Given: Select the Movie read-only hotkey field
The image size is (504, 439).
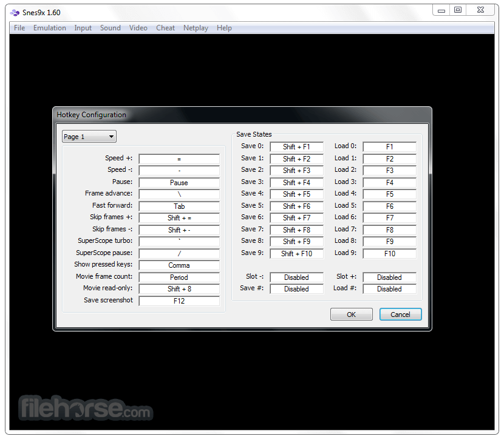Looking at the screenshot, I should point(179,289).
